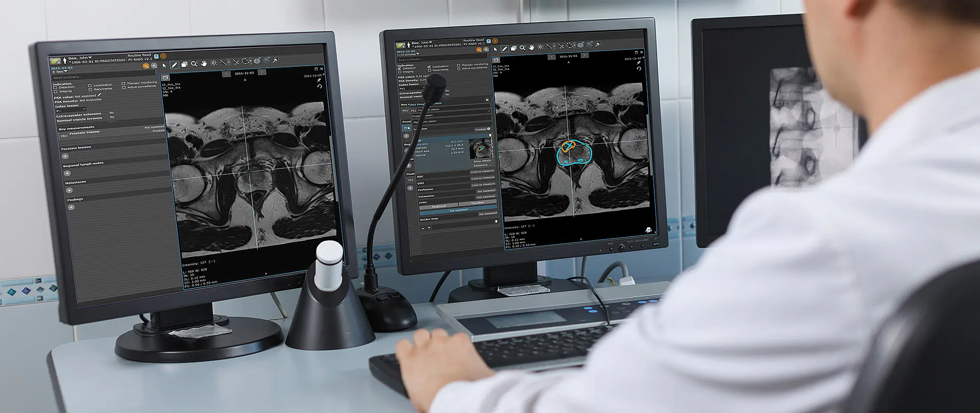Choose the pan hand tool on right monitor
The image size is (980, 413).
tap(531, 47)
